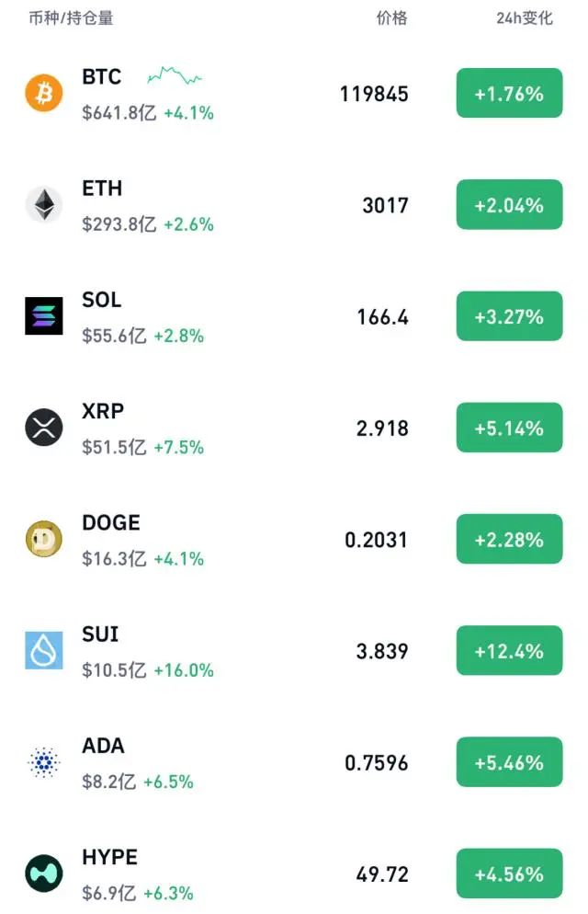Select the ADA $8.2亿 holdings text
This screenshot has height=914, width=588.
pos(108,783)
